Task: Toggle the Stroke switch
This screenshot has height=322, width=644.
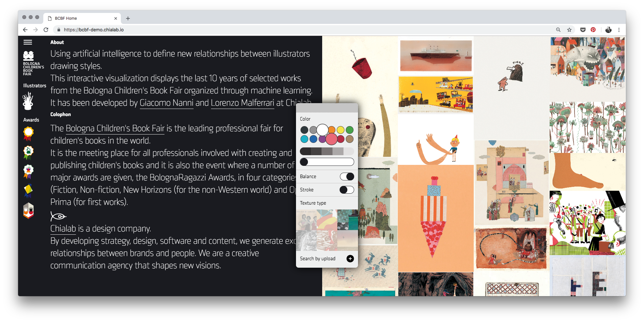Action: [x=347, y=190]
